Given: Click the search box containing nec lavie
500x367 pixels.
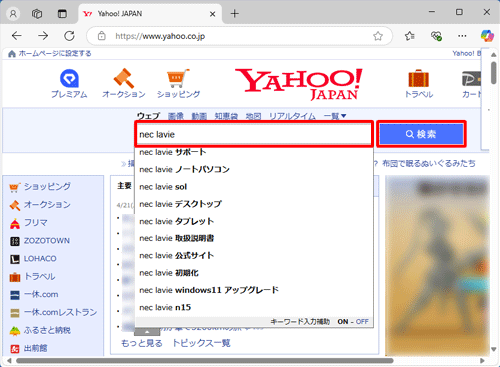Looking at the screenshot, I should [254, 134].
